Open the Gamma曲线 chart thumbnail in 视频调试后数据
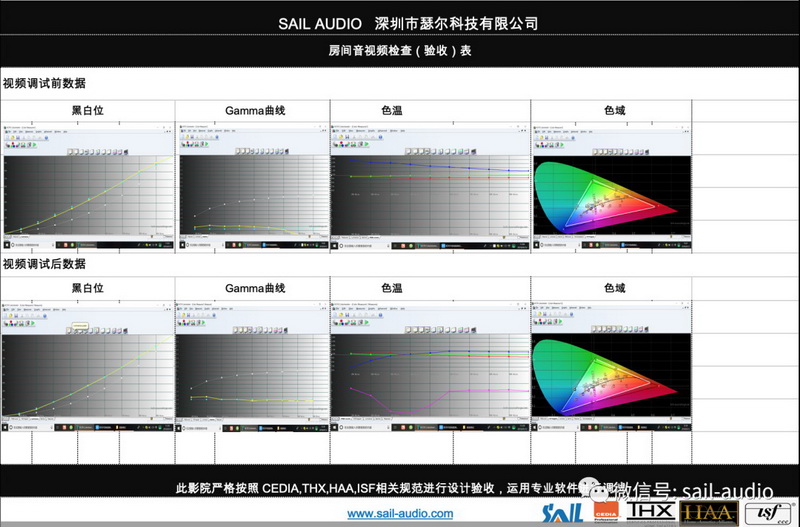This screenshot has height=527, width=800. click(x=253, y=366)
